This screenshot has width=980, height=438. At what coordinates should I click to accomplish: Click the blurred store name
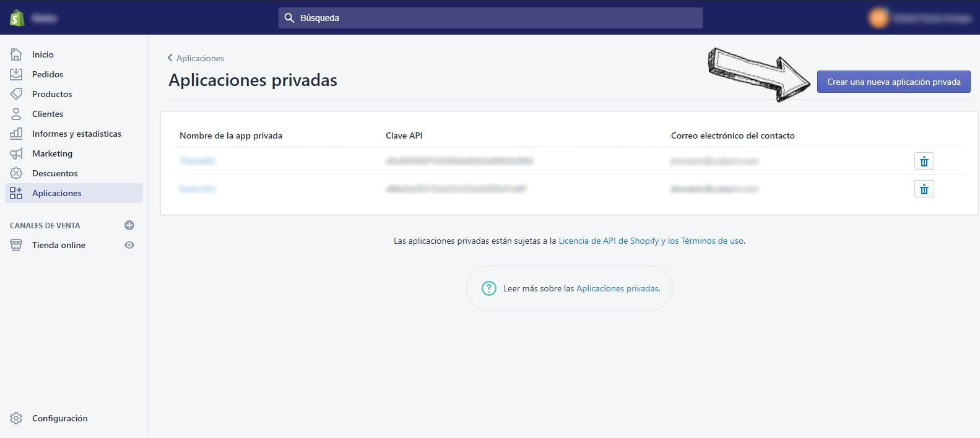44,18
